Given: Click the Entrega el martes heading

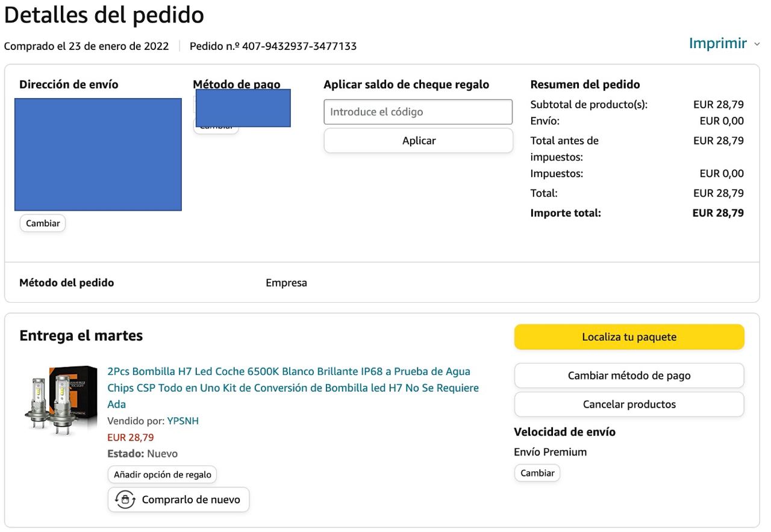Looking at the screenshot, I should point(81,336).
